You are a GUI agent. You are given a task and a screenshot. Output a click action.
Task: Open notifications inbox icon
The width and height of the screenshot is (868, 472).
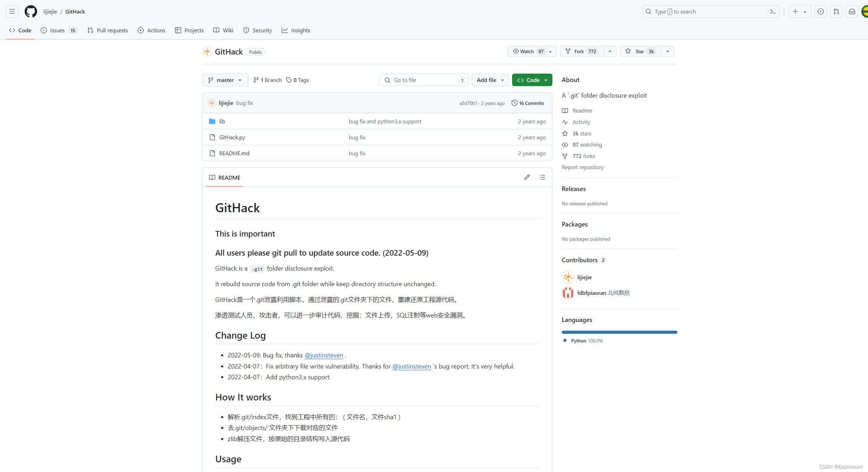(852, 11)
